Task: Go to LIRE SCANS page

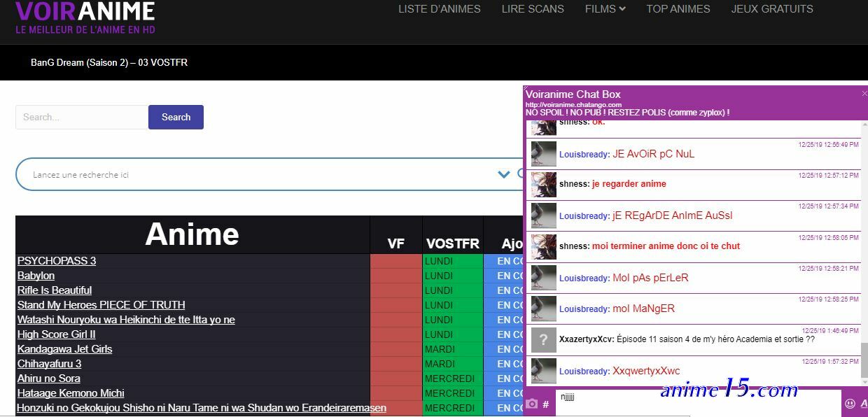Action: click(x=533, y=9)
